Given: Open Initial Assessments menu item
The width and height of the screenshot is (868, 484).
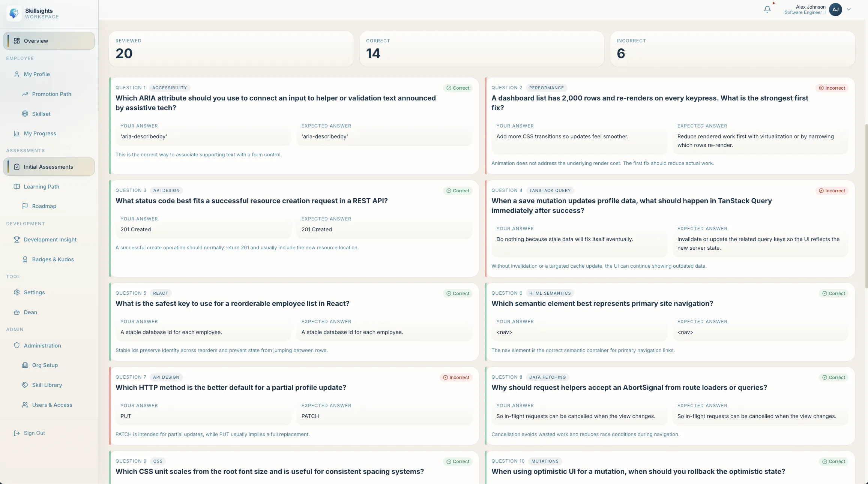Looking at the screenshot, I should [x=49, y=167].
